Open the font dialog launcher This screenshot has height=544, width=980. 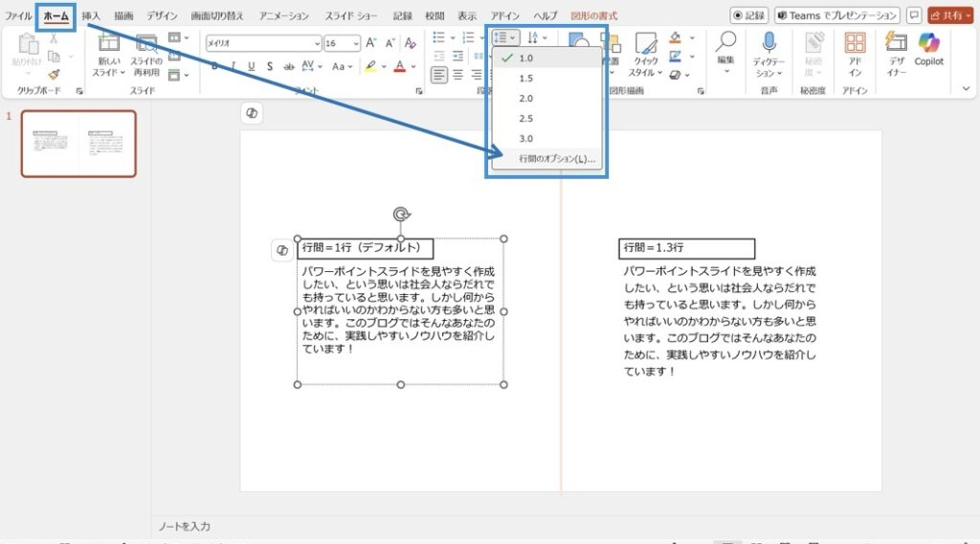click(x=419, y=91)
